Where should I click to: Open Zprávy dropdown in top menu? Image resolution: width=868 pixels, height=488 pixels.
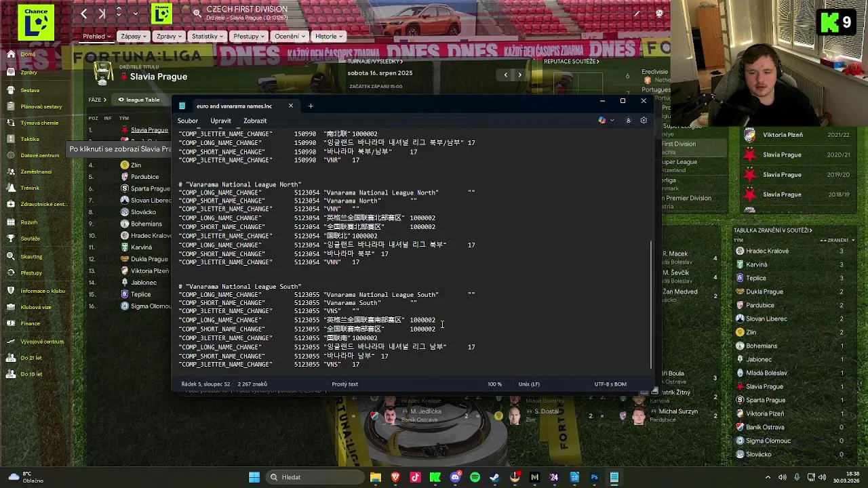169,36
